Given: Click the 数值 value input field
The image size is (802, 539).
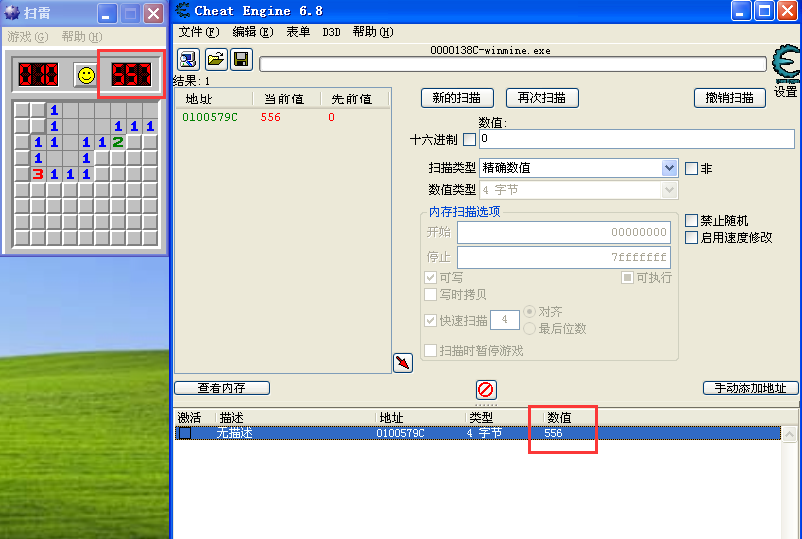Looking at the screenshot, I should 637,139.
